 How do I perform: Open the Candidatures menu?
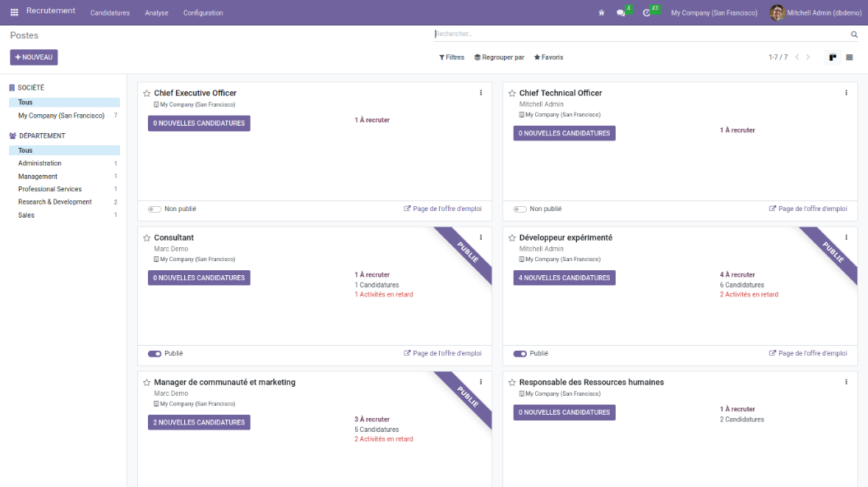[x=110, y=12]
